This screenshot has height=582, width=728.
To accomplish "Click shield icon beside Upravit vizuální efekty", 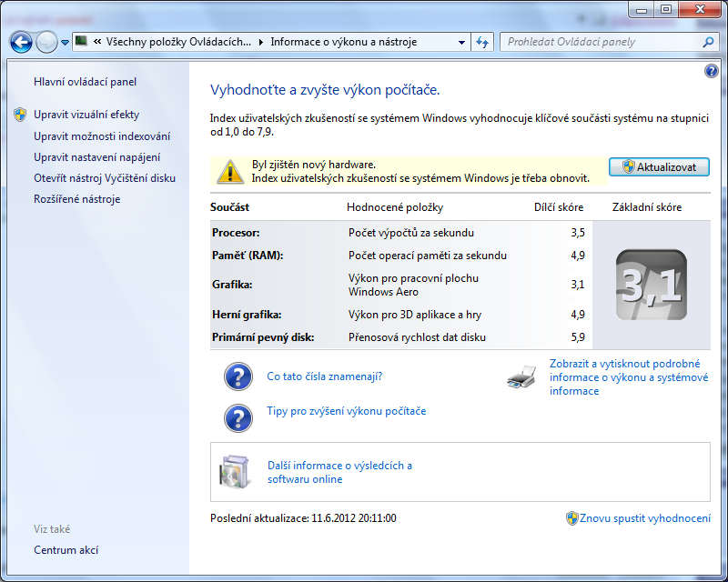I will click(20, 115).
